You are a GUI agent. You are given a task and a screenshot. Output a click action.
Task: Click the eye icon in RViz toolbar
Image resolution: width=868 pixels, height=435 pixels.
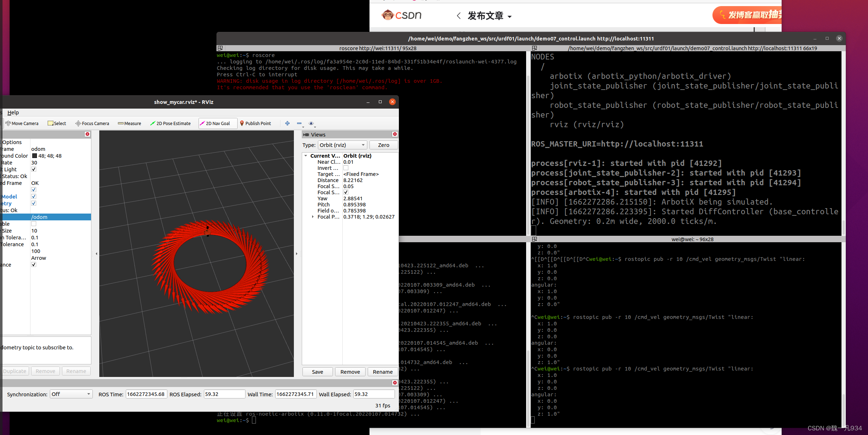click(311, 123)
